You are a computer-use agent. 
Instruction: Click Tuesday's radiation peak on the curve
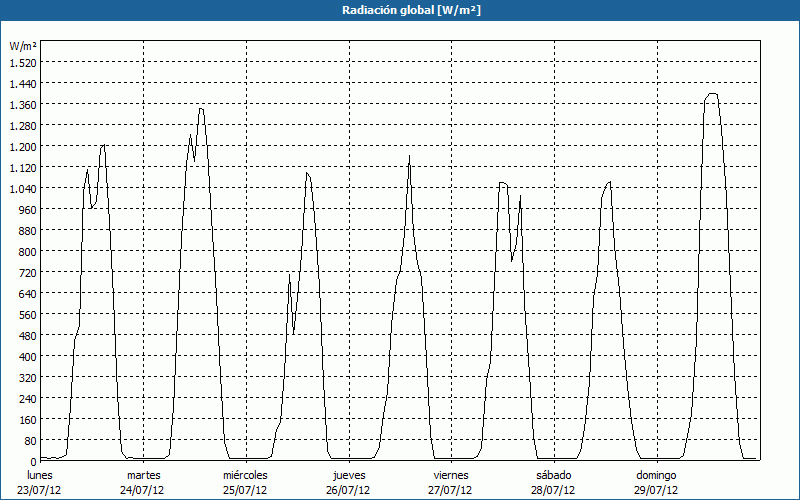coord(201,108)
